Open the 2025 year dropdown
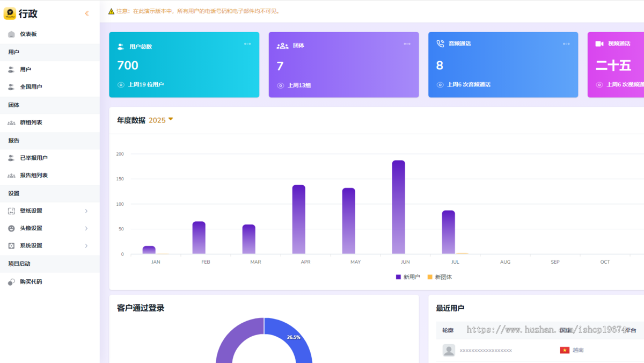Screen dimensions: 644x363 (161, 120)
